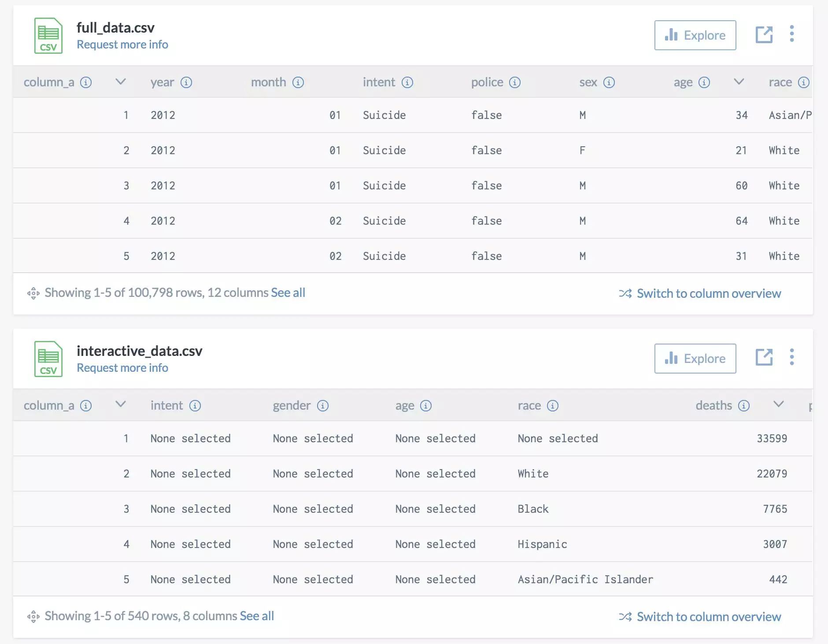
Task: Click the full_data.csv file icon
Action: click(48, 36)
